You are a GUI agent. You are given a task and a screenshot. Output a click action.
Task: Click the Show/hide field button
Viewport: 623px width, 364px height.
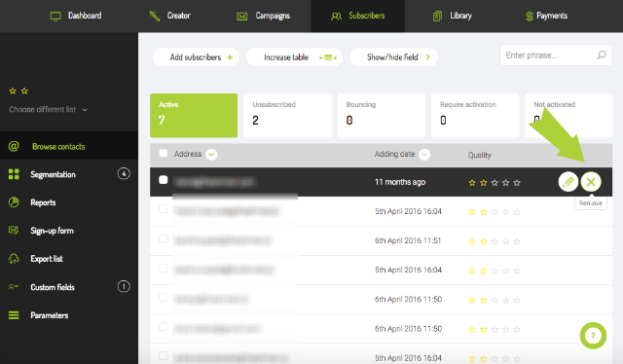[x=393, y=57]
